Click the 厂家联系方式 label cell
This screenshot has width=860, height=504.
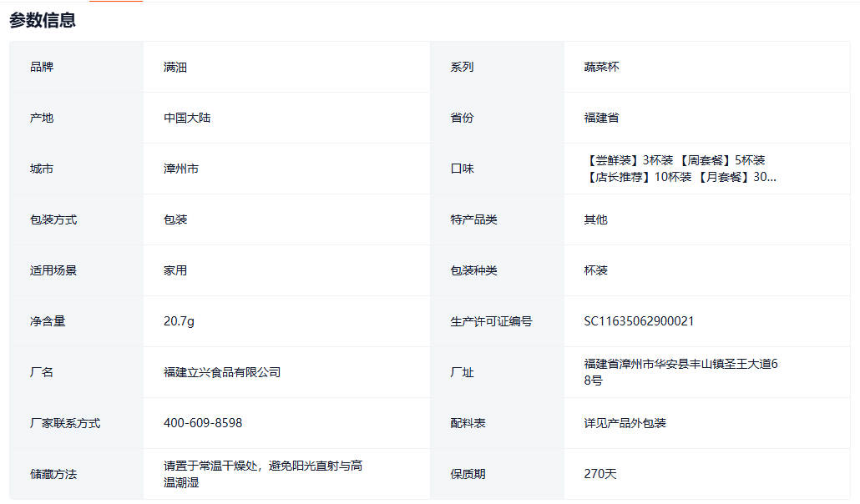pyautogui.click(x=65, y=423)
